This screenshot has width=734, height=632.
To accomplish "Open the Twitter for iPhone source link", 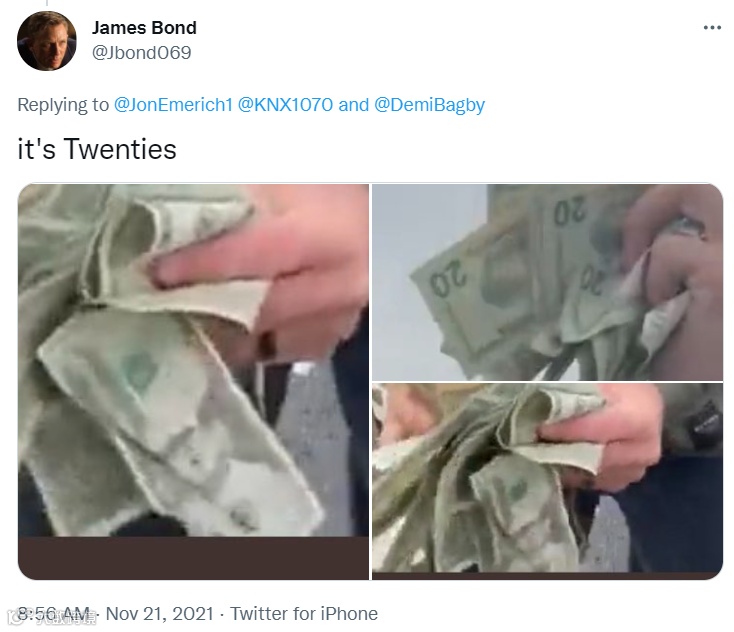I will click(x=304, y=614).
